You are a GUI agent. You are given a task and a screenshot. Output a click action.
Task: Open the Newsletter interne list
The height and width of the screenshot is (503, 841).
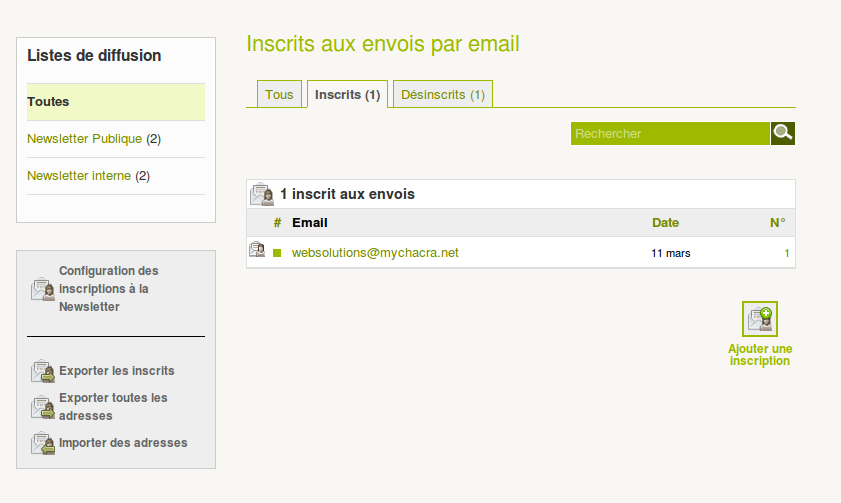[x=79, y=176]
